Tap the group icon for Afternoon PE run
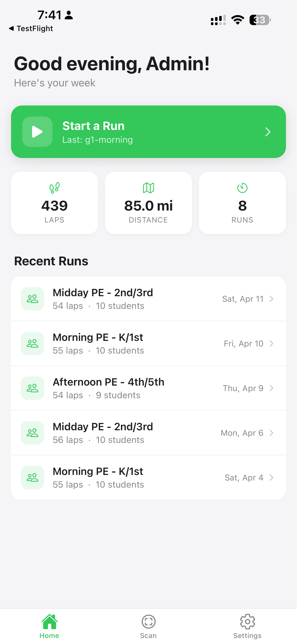This screenshot has height=644, width=297. [32, 388]
